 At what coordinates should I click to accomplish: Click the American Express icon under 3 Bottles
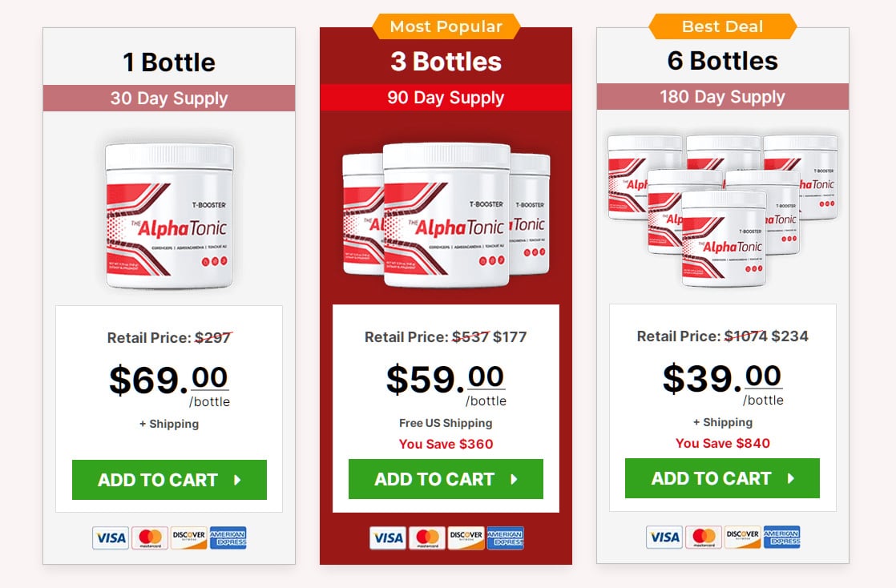tap(505, 538)
